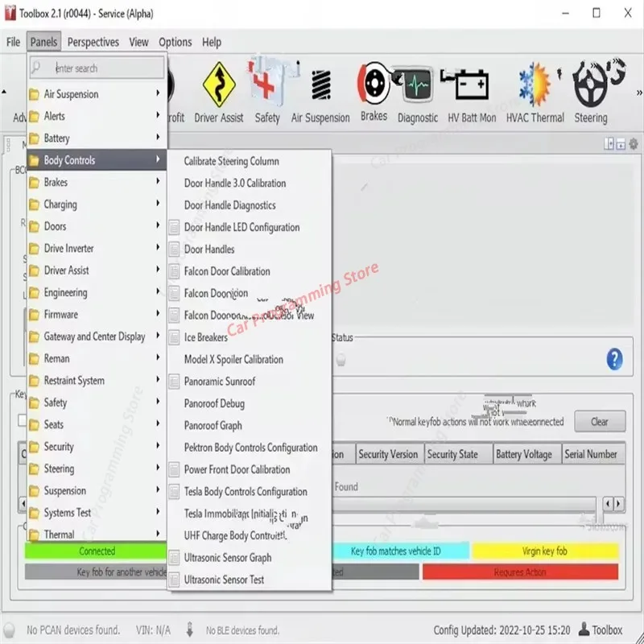Open the View menu
644x644 pixels.
pyautogui.click(x=138, y=42)
